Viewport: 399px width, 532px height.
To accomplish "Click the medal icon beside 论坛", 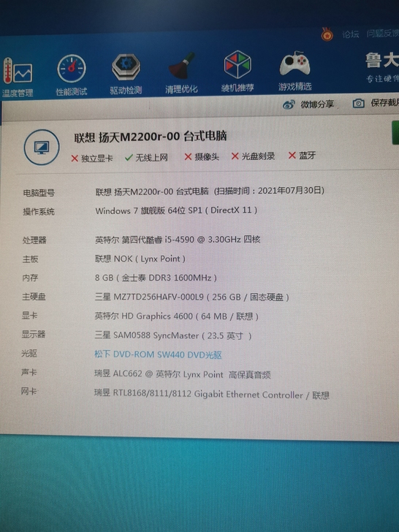I will coord(327,34).
